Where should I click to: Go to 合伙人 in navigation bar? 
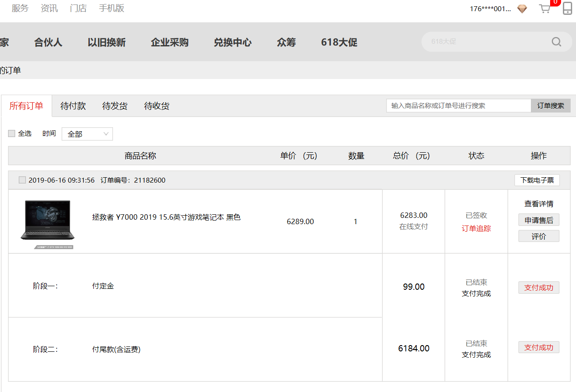[x=48, y=42]
